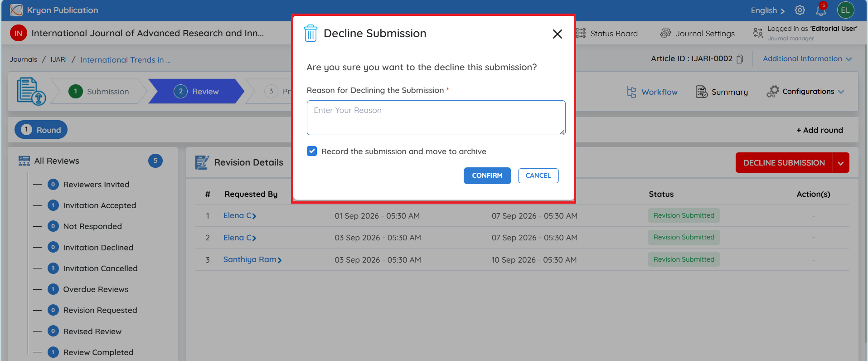Open the Workflow tab
Screen dimensions: 868x361
pyautogui.click(x=652, y=92)
